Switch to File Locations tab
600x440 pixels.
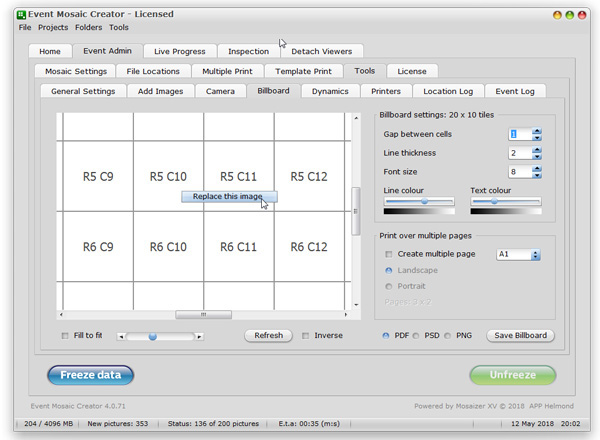pos(153,71)
